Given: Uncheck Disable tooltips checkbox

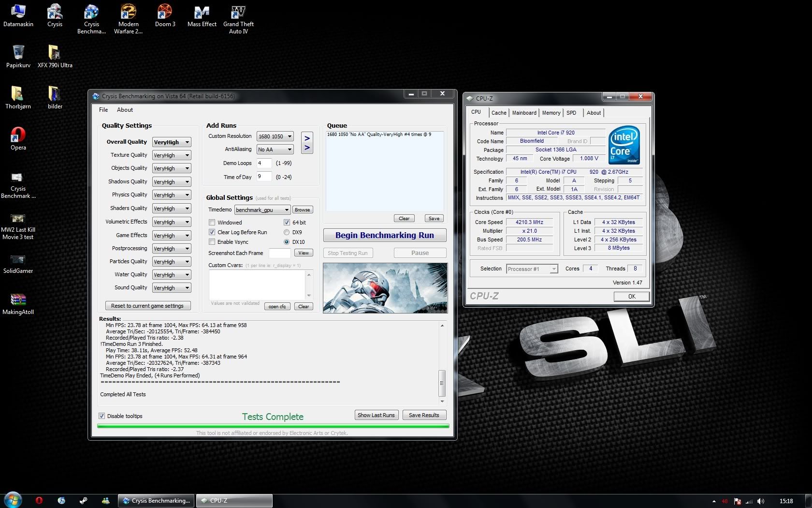Looking at the screenshot, I should point(101,416).
